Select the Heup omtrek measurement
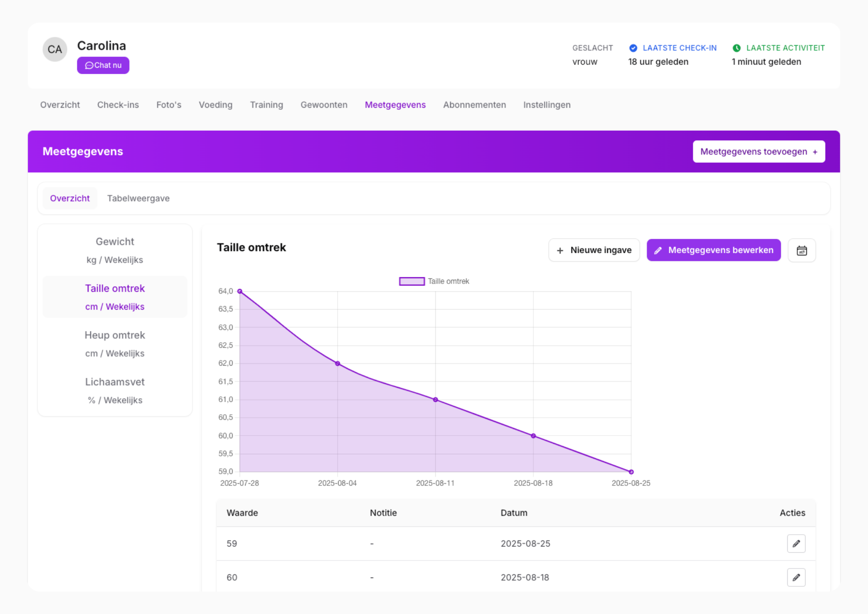The width and height of the screenshot is (868, 614). pyautogui.click(x=115, y=344)
